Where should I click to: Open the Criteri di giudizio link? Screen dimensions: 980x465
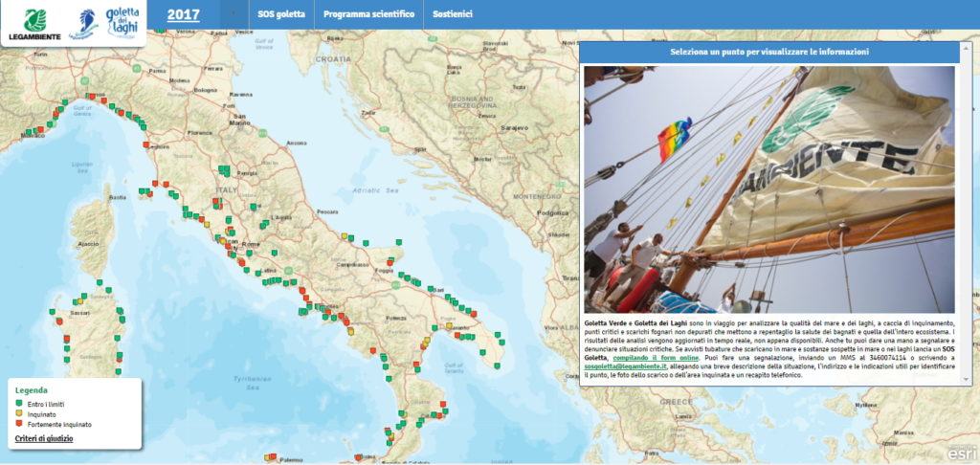44,439
